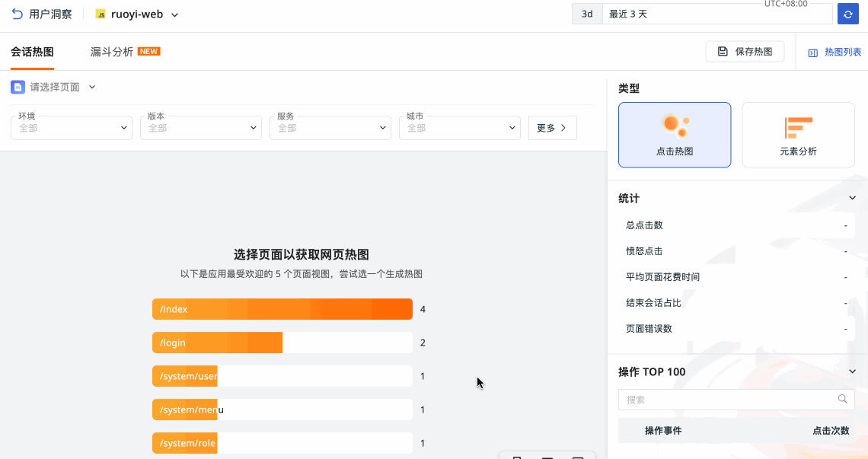Select the /index page bar

point(282,309)
